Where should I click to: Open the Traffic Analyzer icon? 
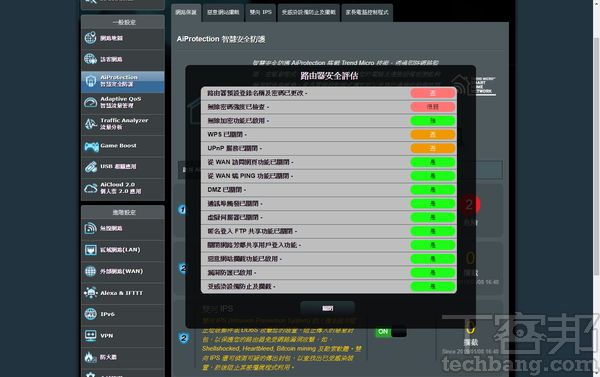coord(91,124)
